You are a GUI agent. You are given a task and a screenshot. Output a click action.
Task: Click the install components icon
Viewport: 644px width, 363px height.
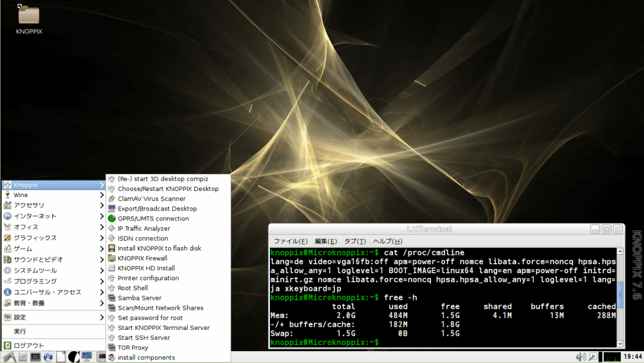pos(111,357)
